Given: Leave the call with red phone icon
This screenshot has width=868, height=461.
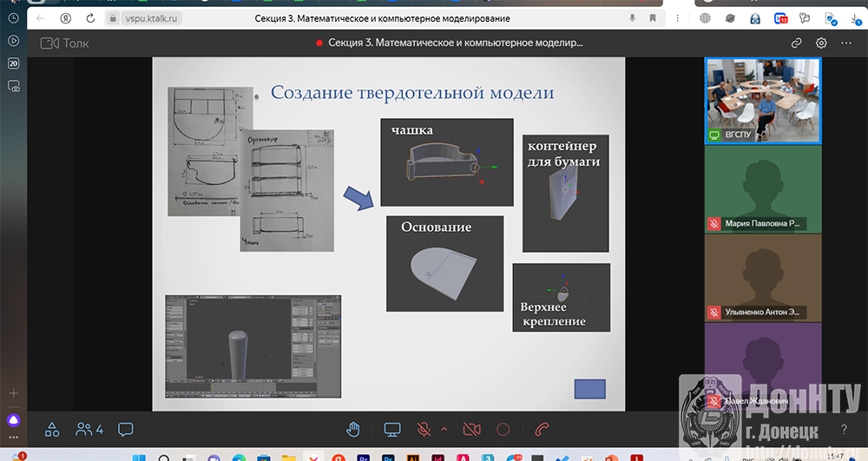Looking at the screenshot, I should tap(542, 429).
